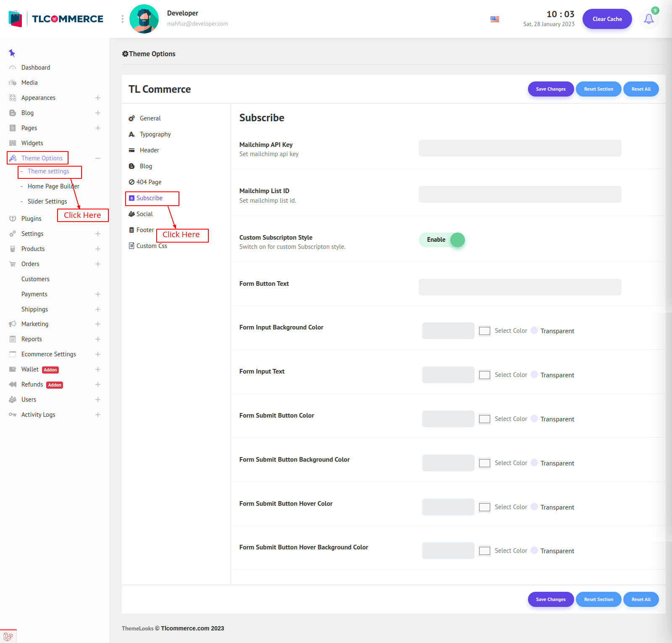This screenshot has width=672, height=643.
Task: Click the notification bell icon
Action: (x=648, y=19)
